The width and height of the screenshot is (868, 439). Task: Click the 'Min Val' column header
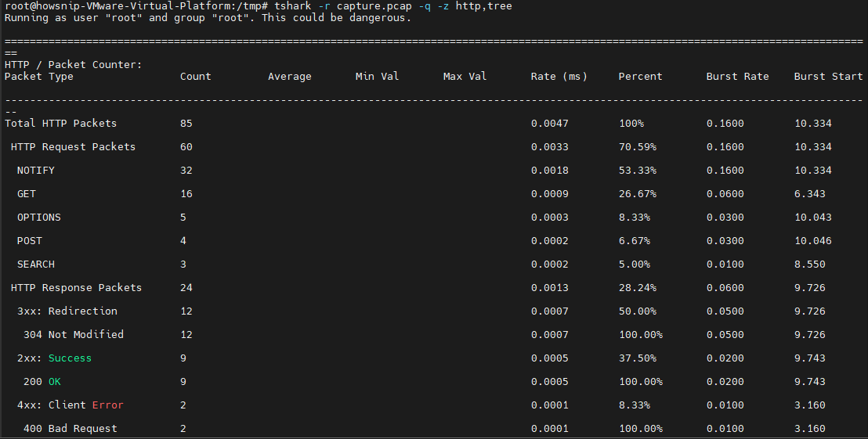[377, 77]
